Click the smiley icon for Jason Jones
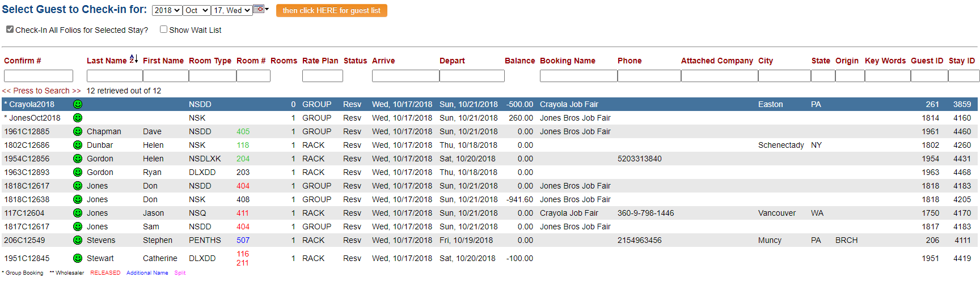This screenshot has width=980, height=282. point(78,213)
